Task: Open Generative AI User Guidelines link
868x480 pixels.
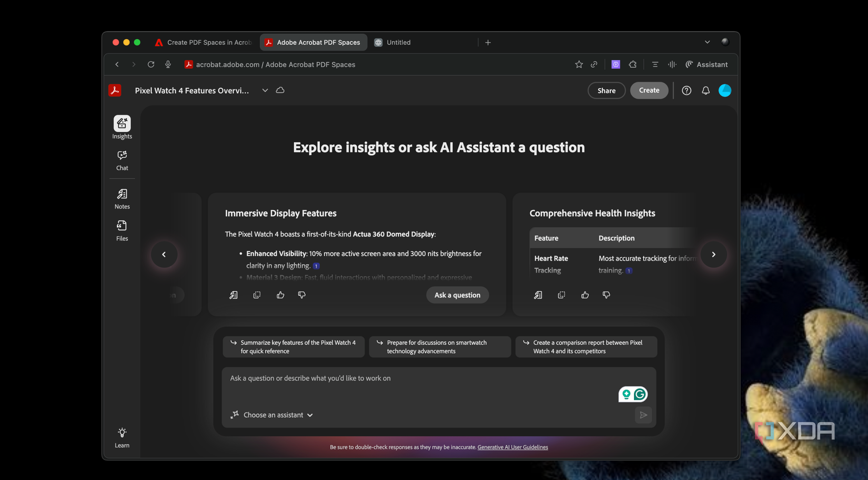Action: click(512, 447)
